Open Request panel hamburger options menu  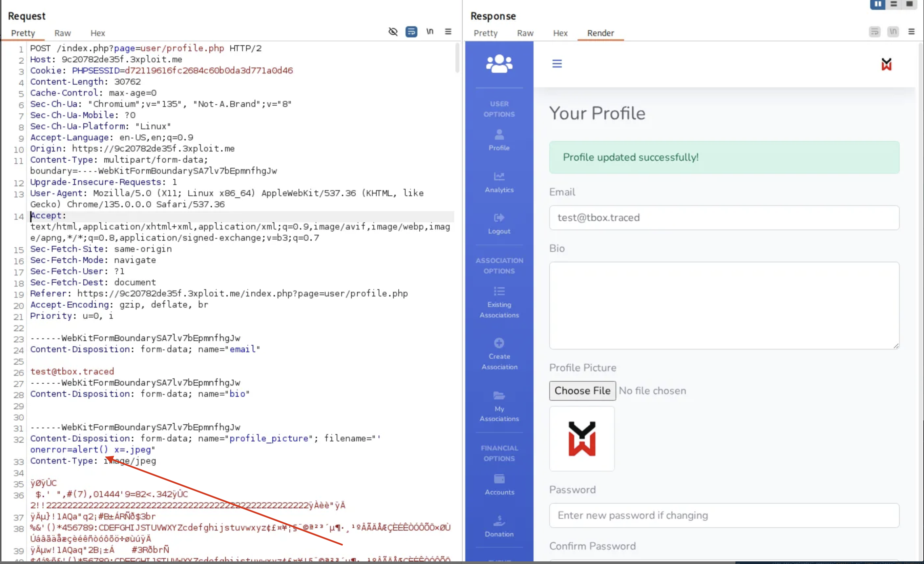coord(448,31)
